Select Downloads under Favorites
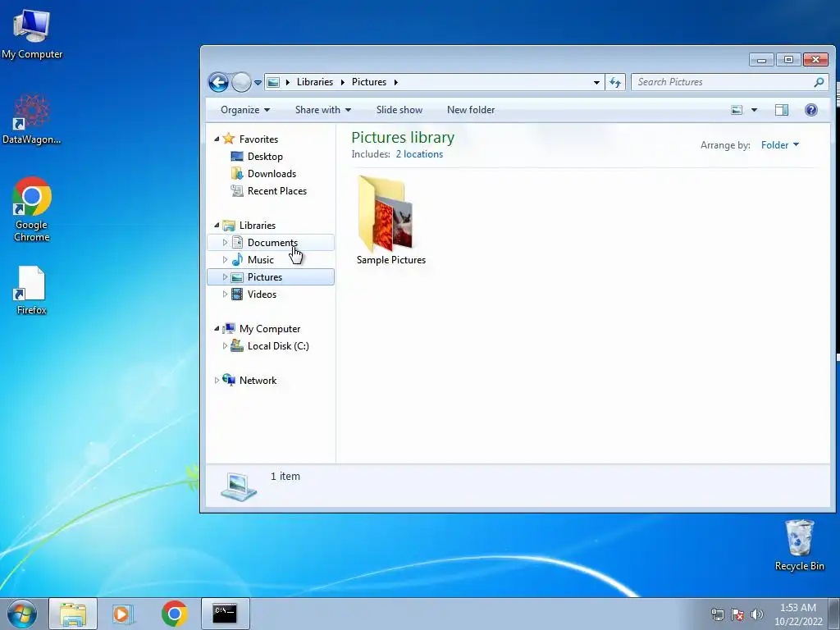840x630 pixels. coord(272,174)
